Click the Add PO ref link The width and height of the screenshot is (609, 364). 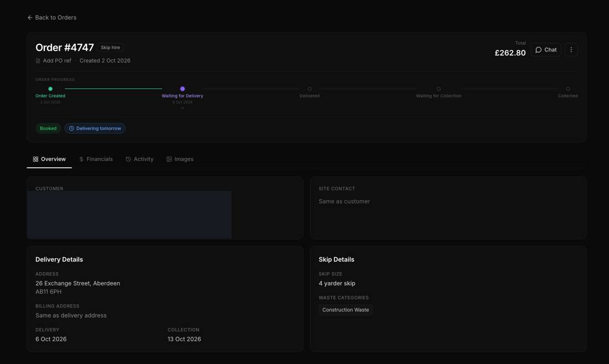pos(54,60)
